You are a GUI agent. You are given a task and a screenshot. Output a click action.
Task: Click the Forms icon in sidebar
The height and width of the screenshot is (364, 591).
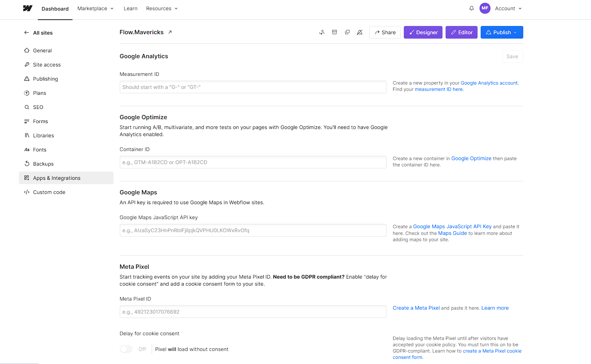[x=27, y=121]
